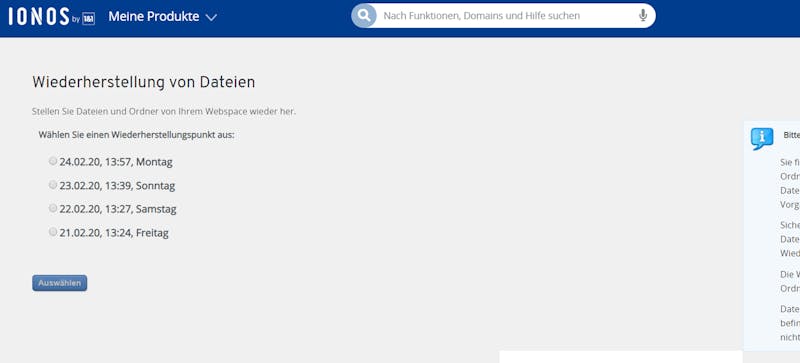Click the IONOS logo

[39, 16]
